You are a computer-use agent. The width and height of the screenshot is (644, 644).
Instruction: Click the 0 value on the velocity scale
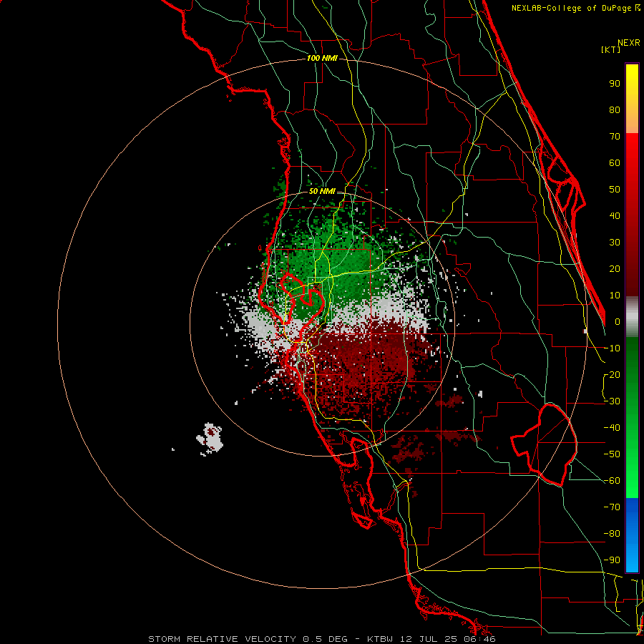click(x=618, y=321)
